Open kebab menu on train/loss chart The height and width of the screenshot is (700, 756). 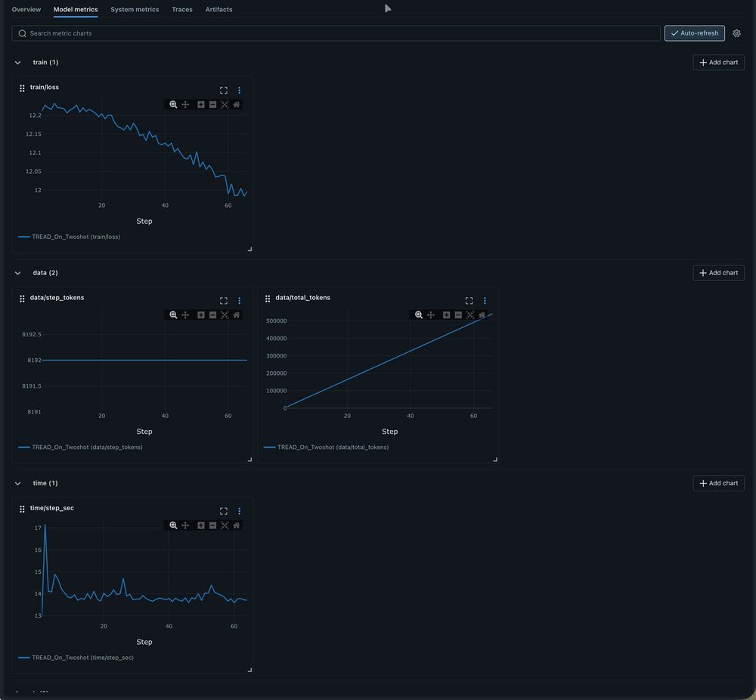239,90
